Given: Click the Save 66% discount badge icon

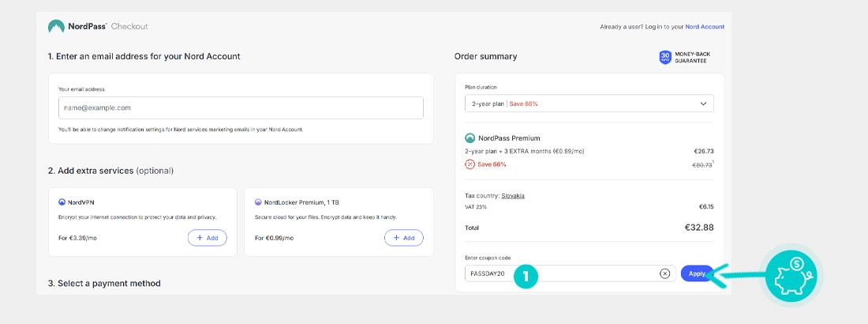Looking at the screenshot, I should point(470,164).
